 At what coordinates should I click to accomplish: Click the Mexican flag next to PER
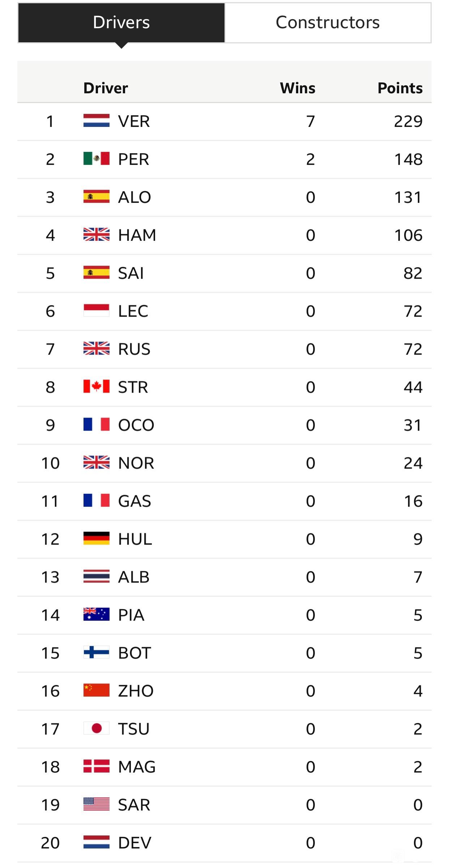[x=96, y=159]
